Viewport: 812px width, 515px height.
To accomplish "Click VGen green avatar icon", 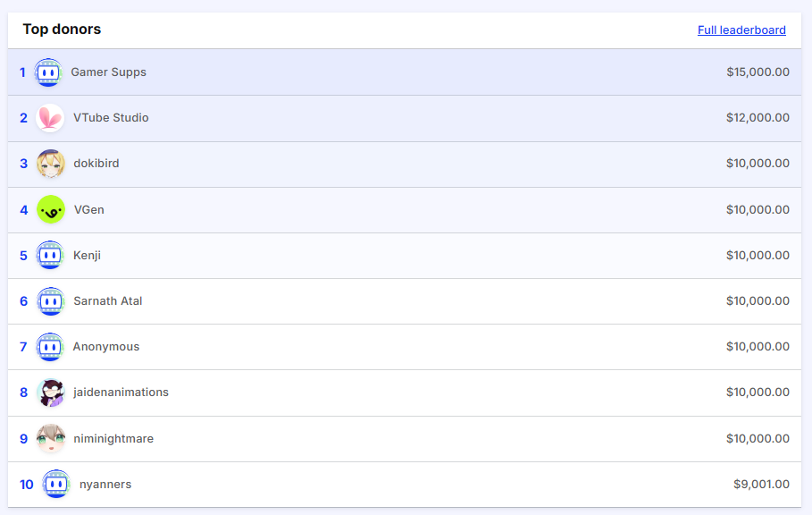I will pos(51,209).
